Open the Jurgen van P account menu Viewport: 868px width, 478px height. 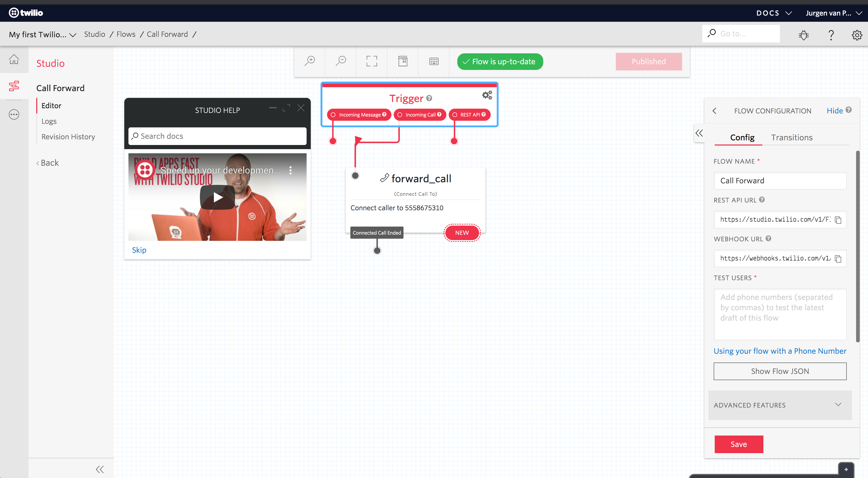pos(834,13)
